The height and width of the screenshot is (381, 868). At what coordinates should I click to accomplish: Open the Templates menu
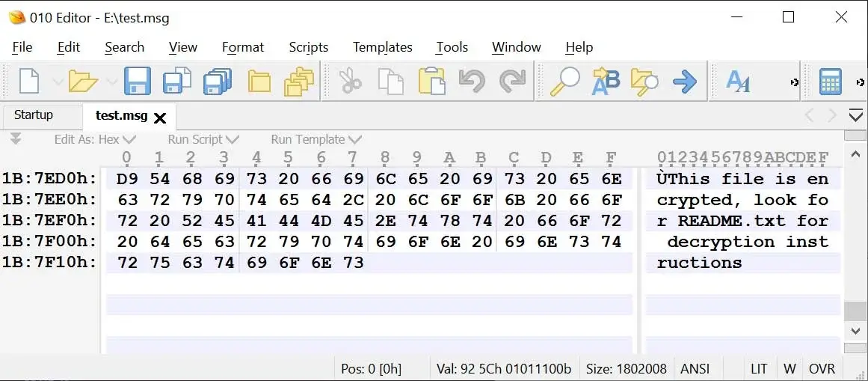[x=383, y=47]
